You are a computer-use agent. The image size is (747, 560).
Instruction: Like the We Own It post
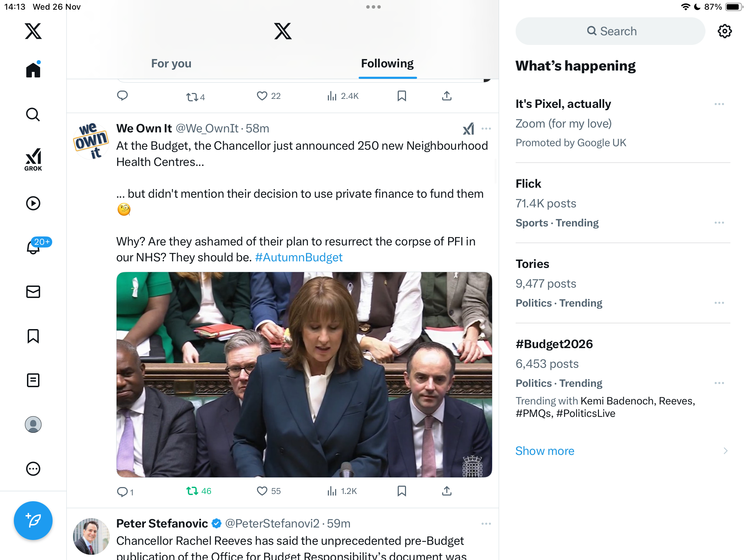262,491
